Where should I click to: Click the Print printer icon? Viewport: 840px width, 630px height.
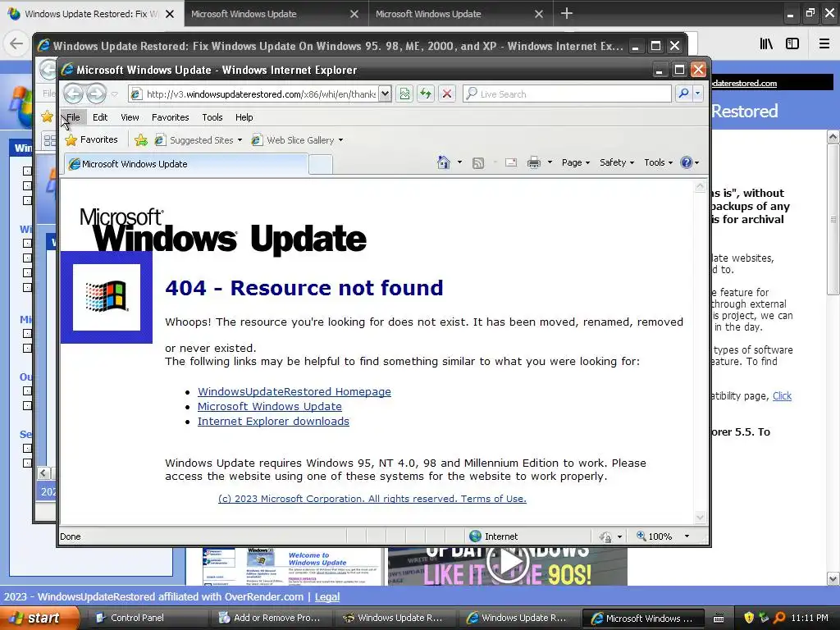pos(533,162)
